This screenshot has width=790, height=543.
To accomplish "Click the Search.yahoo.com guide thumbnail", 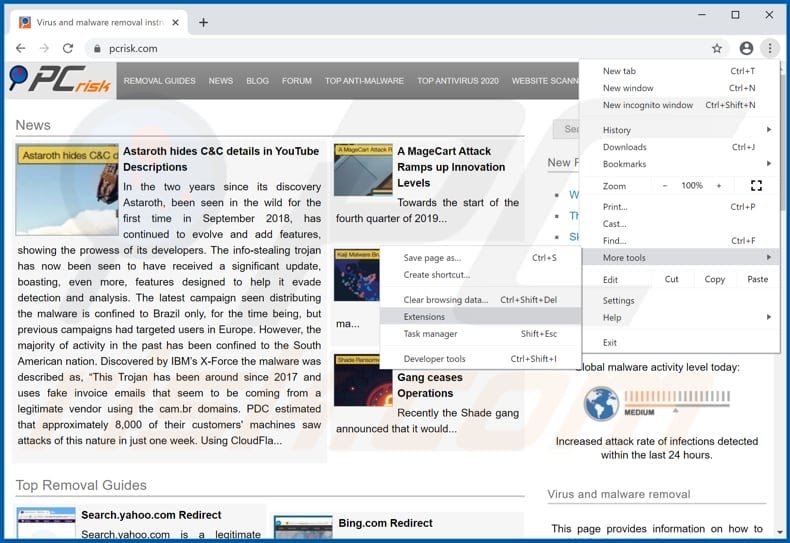I will (46, 523).
